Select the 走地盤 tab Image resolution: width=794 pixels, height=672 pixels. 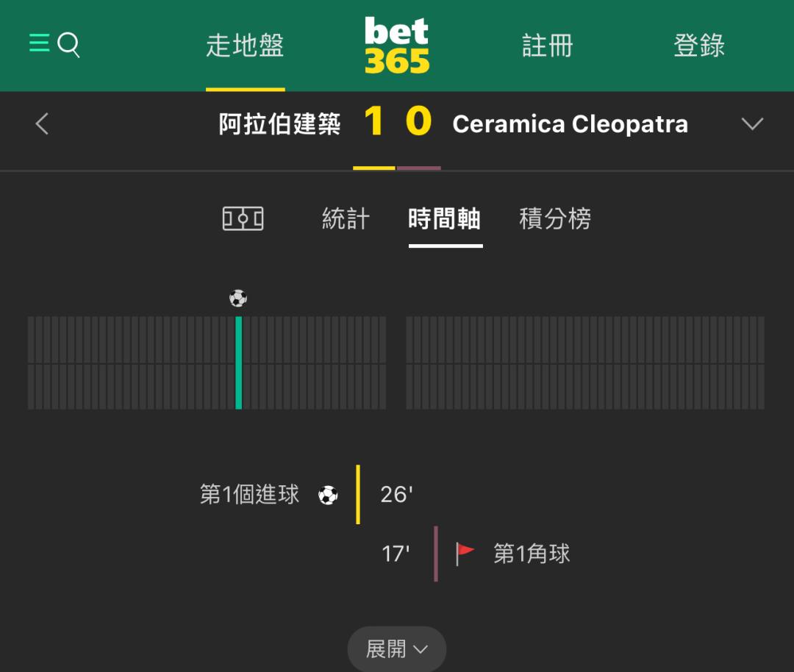coord(245,46)
